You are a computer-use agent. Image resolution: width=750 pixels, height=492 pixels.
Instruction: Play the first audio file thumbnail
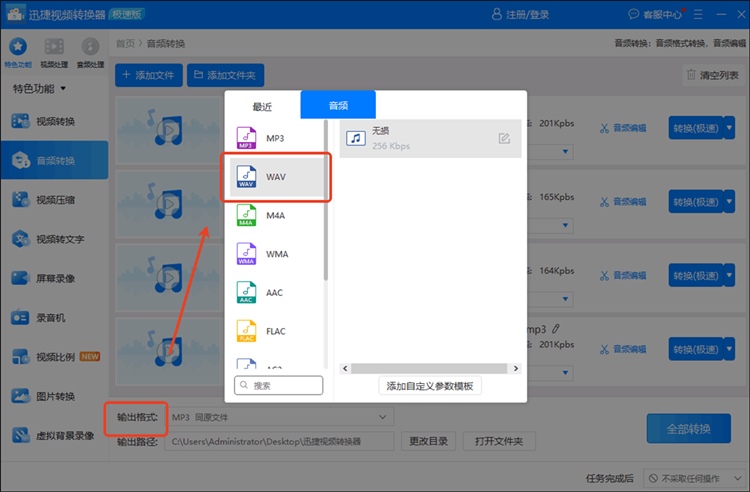tap(169, 130)
